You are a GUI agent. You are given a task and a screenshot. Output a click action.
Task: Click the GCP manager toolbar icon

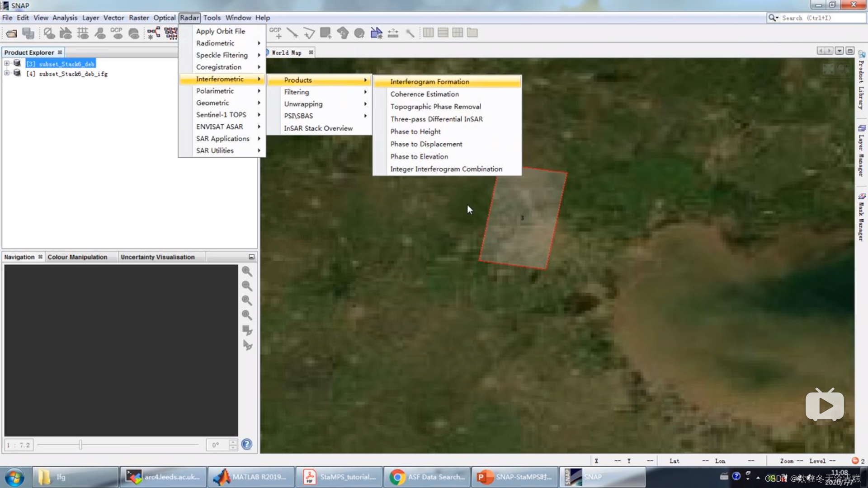coord(117,33)
